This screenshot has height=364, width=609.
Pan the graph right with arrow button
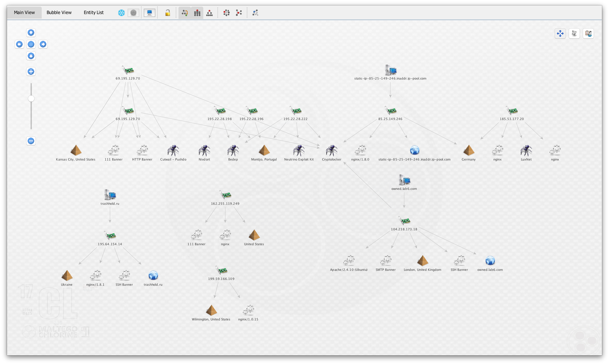click(43, 44)
